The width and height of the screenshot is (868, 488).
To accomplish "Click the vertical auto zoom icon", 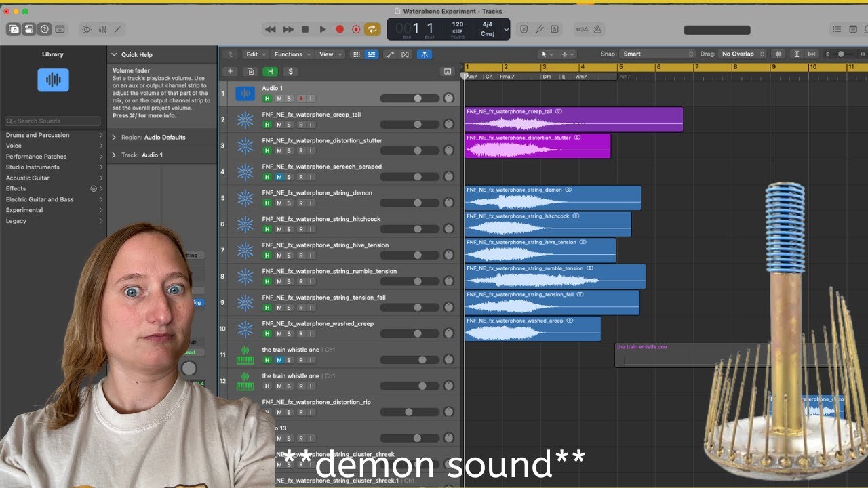I will click(797, 54).
